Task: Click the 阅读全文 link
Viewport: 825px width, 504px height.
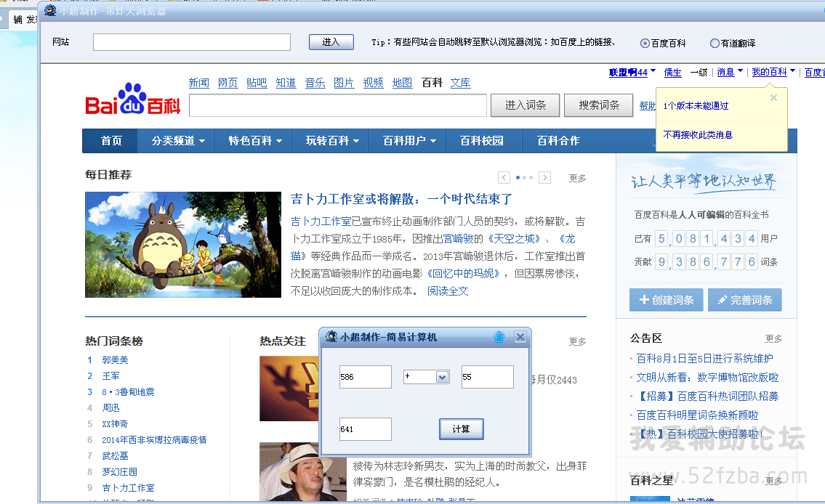Action: pyautogui.click(x=448, y=291)
